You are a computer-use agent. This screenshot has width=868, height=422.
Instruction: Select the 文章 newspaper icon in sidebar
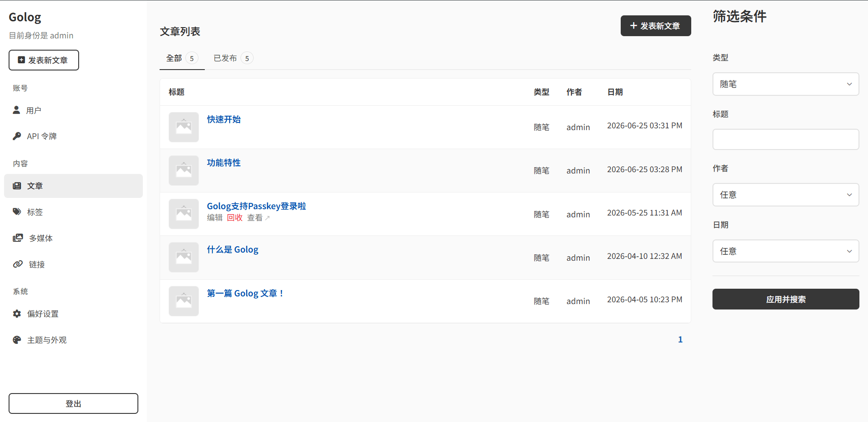17,186
